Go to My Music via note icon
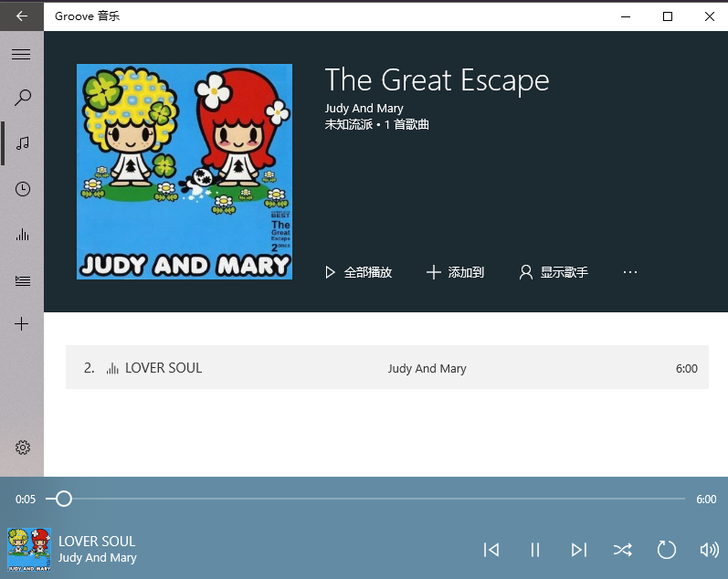 [x=22, y=143]
